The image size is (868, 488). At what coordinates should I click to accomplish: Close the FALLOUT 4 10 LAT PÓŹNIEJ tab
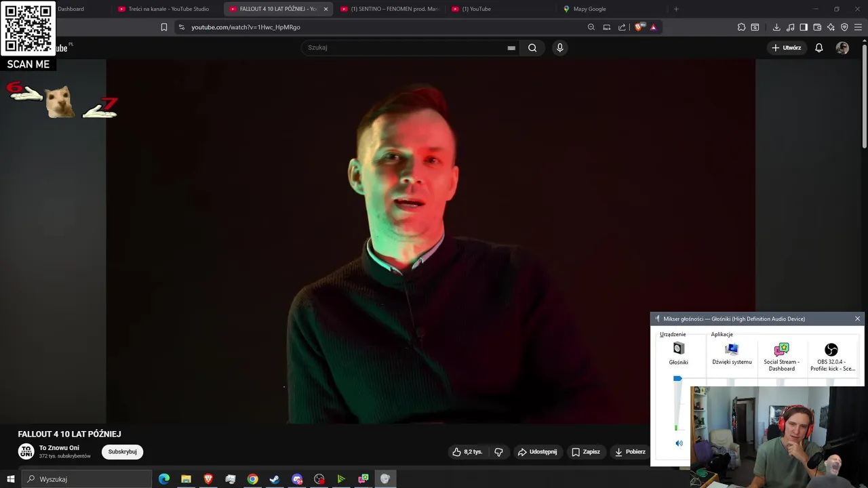(325, 9)
